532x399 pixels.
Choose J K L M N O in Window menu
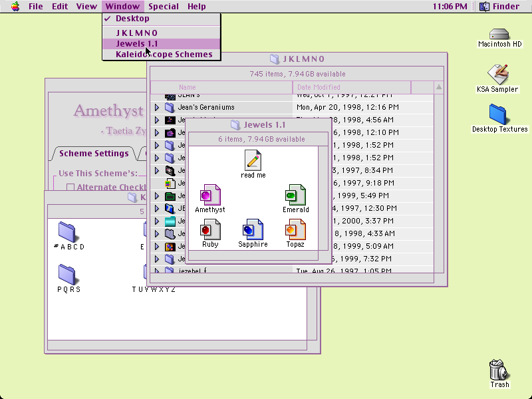pyautogui.click(x=162, y=33)
